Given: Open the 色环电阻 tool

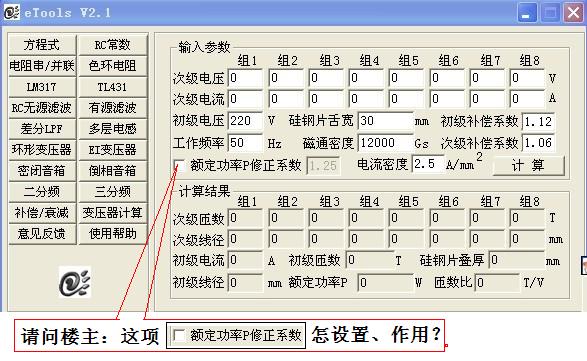Looking at the screenshot, I should coord(112,66).
